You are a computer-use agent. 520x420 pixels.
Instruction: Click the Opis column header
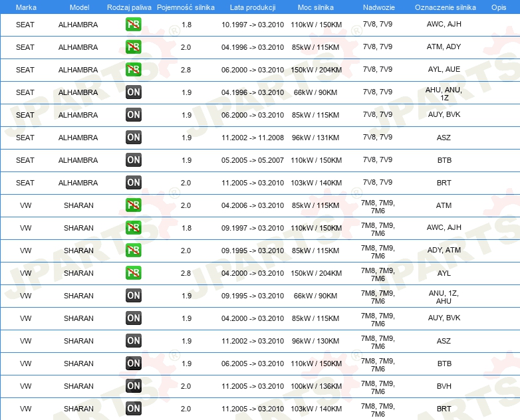click(499, 7)
